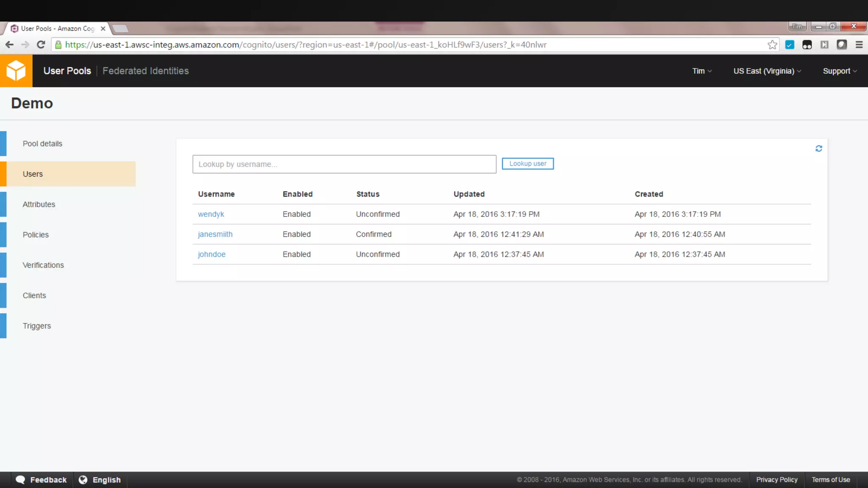Click the refresh users list icon
The image size is (868, 488).
pos(818,149)
